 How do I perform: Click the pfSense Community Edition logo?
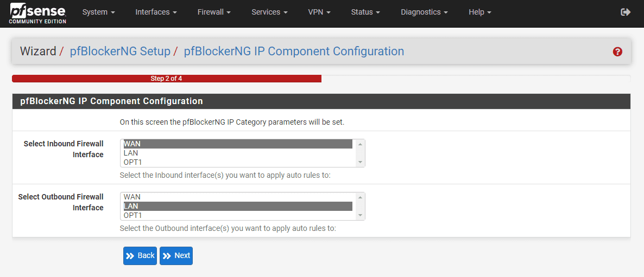click(x=37, y=13)
